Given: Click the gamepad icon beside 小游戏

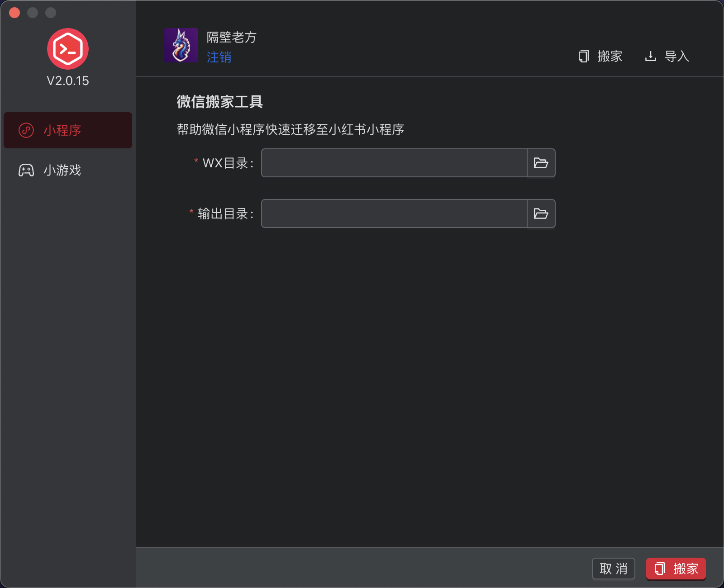Looking at the screenshot, I should pos(26,170).
